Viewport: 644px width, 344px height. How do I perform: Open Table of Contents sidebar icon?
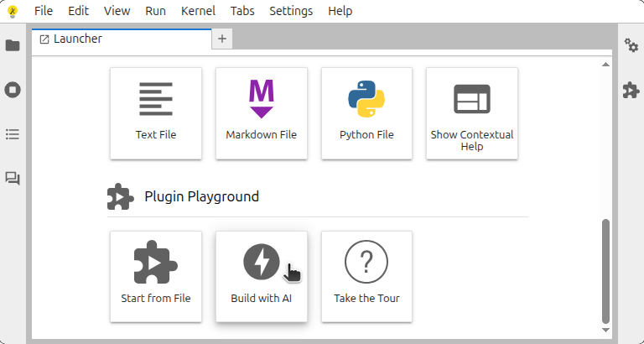tap(13, 134)
